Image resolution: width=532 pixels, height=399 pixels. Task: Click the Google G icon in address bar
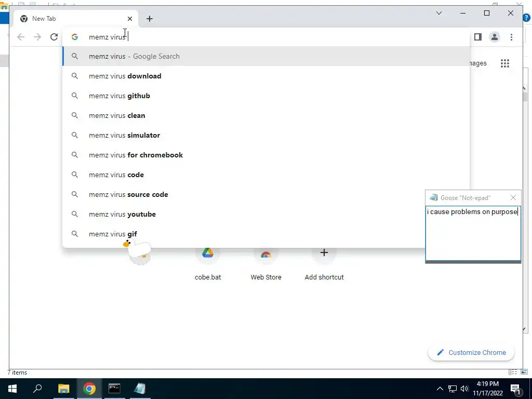tap(75, 37)
